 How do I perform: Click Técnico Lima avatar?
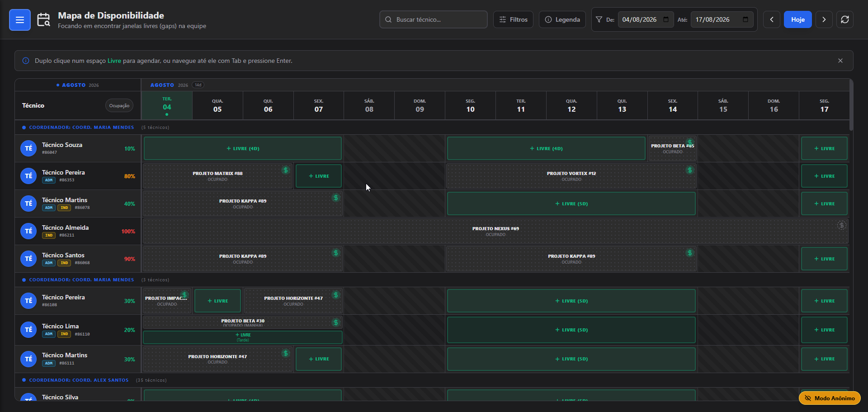(x=28, y=330)
